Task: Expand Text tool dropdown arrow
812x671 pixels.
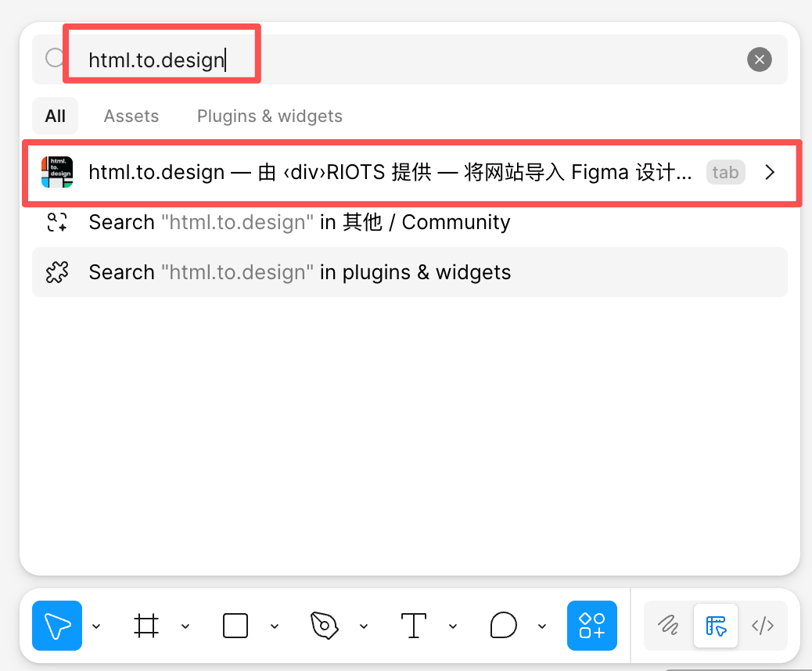Action: click(453, 626)
